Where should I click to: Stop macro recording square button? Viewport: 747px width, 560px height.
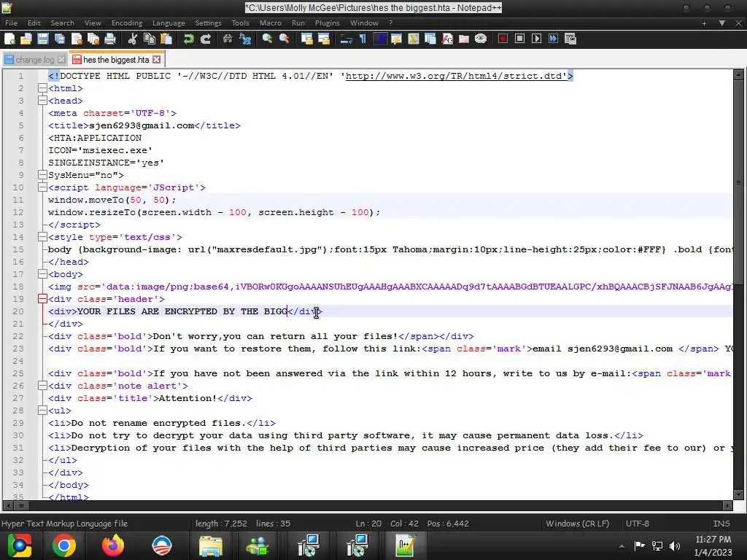click(x=519, y=39)
